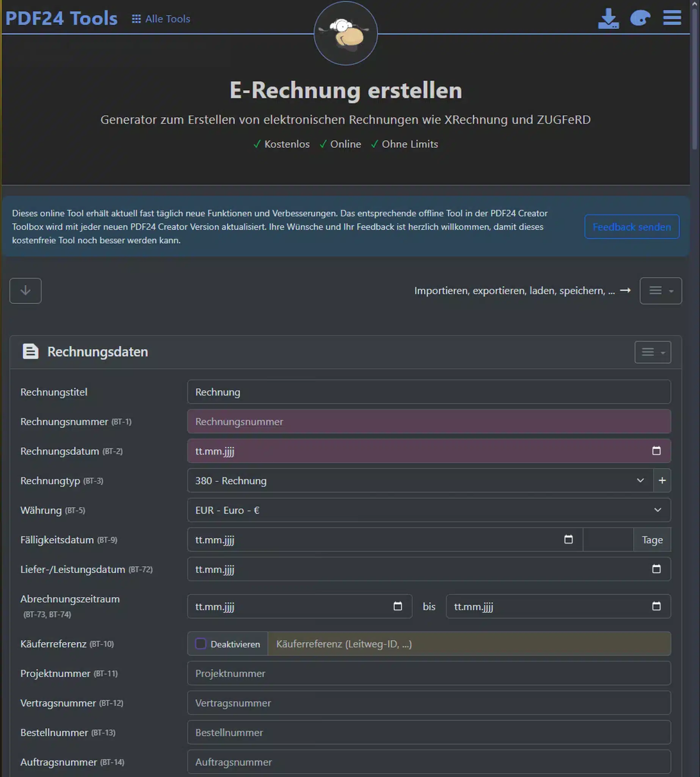This screenshot has width=700, height=777.
Task: Focus the Vertragsnummer input field
Action: 429,703
